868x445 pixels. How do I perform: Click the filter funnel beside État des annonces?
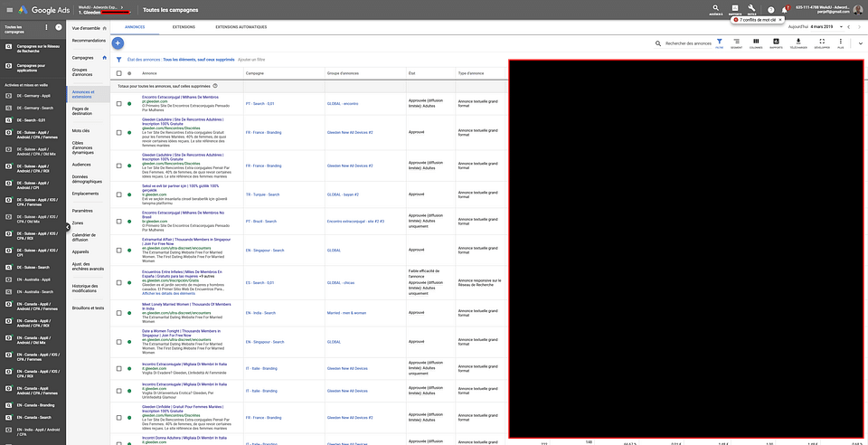pos(119,59)
